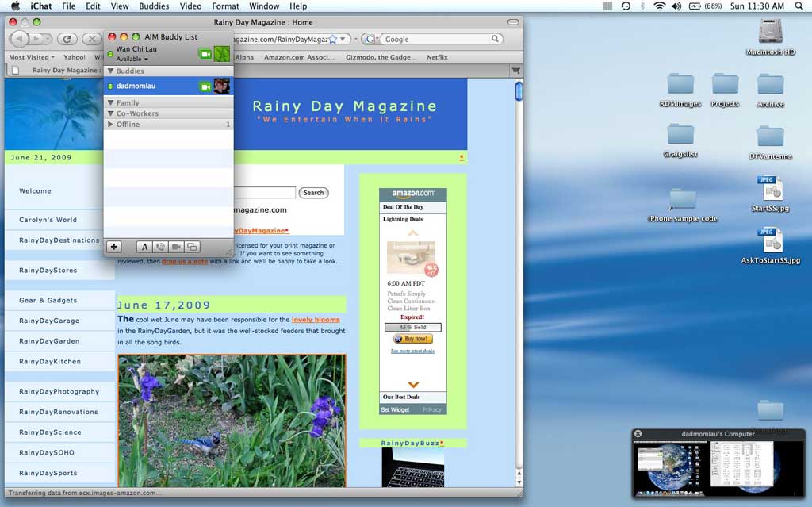The height and width of the screenshot is (507, 812).
Task: Select the Archive folder on desktop
Action: click(x=770, y=84)
